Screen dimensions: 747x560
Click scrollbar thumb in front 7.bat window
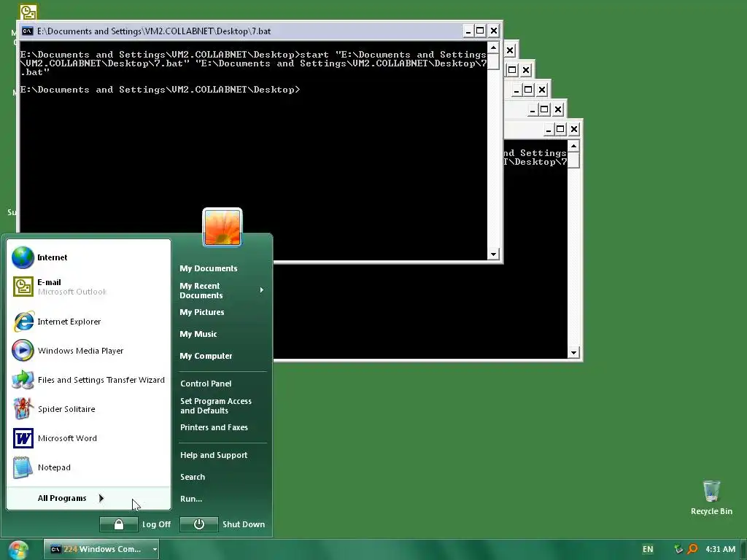pyautogui.click(x=493, y=62)
